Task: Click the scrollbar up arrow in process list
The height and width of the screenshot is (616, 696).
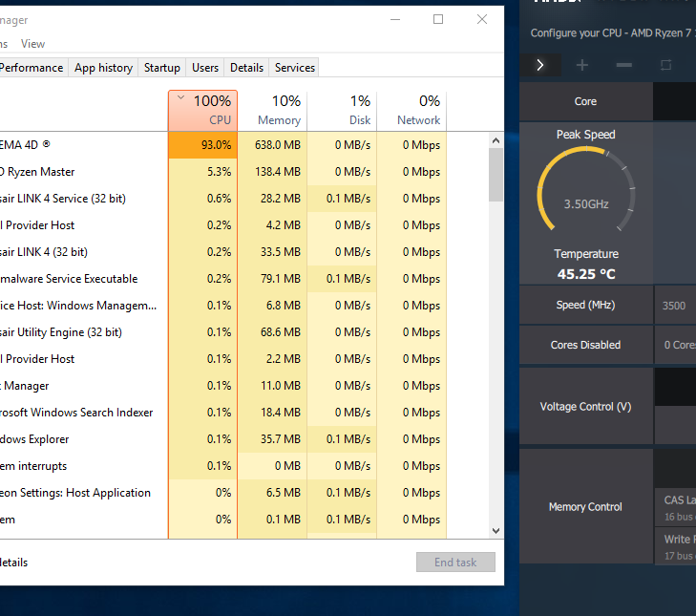Action: (496, 141)
